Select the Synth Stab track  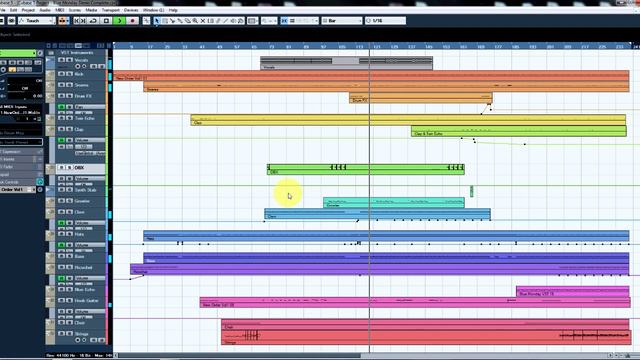click(x=85, y=190)
